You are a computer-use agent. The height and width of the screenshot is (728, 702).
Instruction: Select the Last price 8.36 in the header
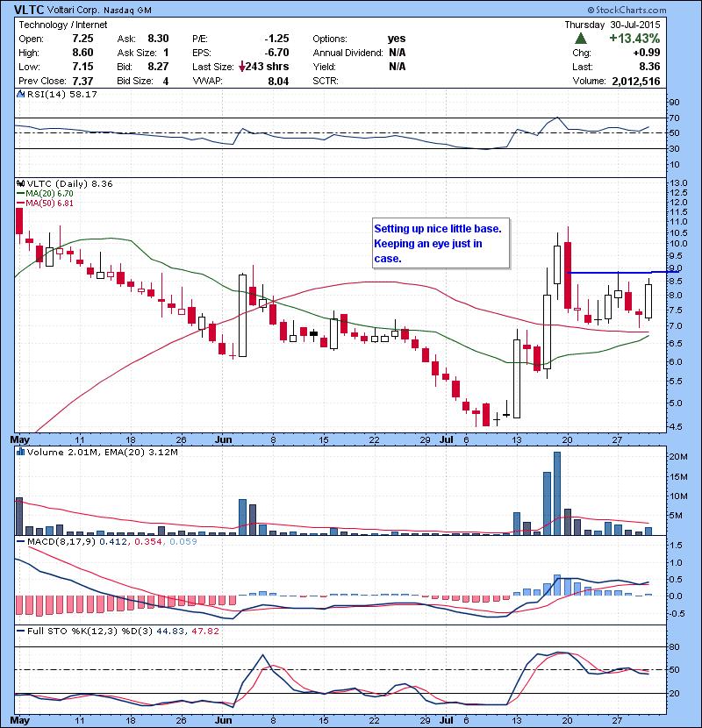[x=649, y=67]
